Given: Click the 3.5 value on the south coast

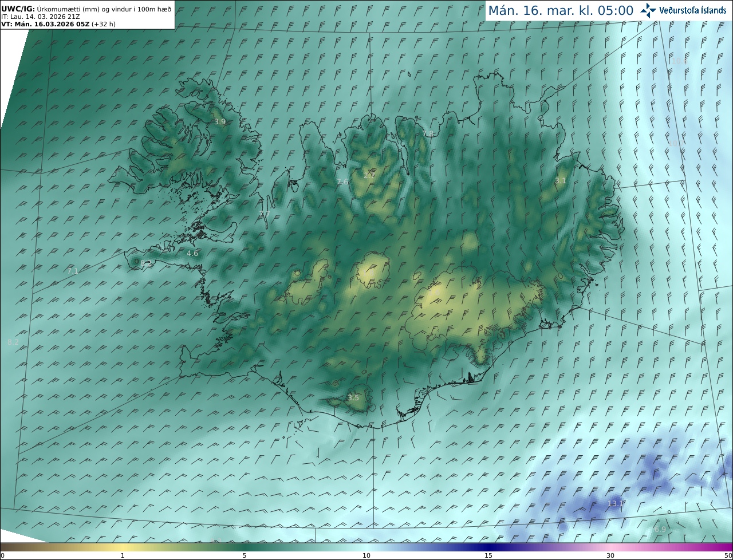Looking at the screenshot, I should [x=353, y=397].
